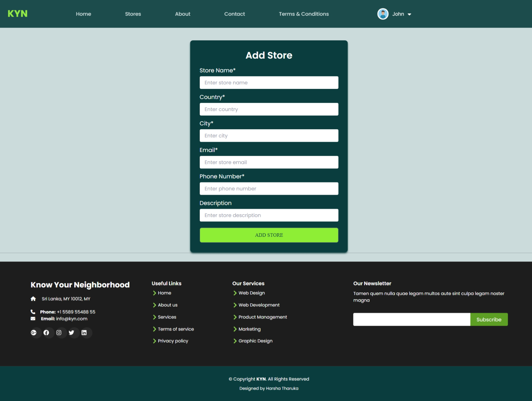This screenshot has height=401, width=532.
Task: Click the store Description field
Action: pyautogui.click(x=269, y=215)
